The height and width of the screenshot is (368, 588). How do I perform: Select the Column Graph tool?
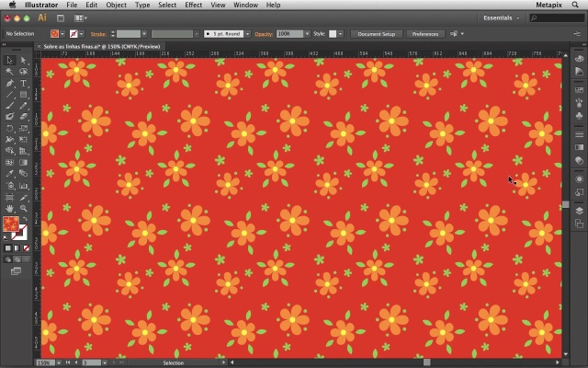[x=23, y=186]
